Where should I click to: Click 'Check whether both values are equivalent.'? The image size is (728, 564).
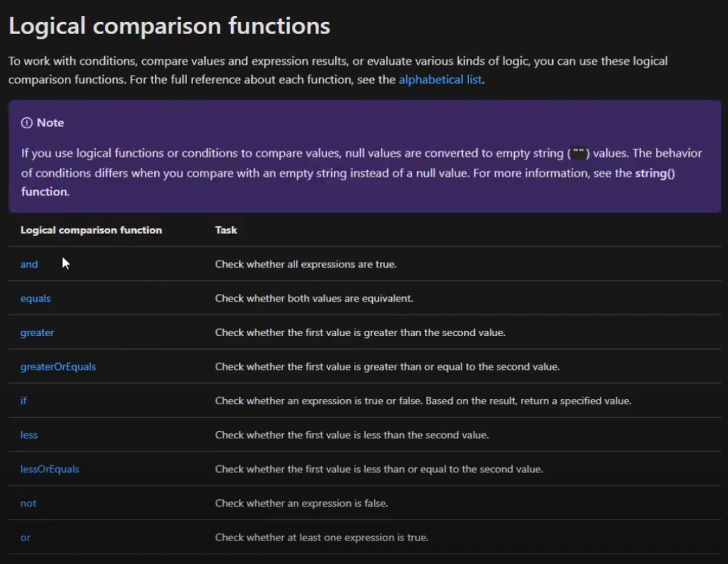pos(314,298)
